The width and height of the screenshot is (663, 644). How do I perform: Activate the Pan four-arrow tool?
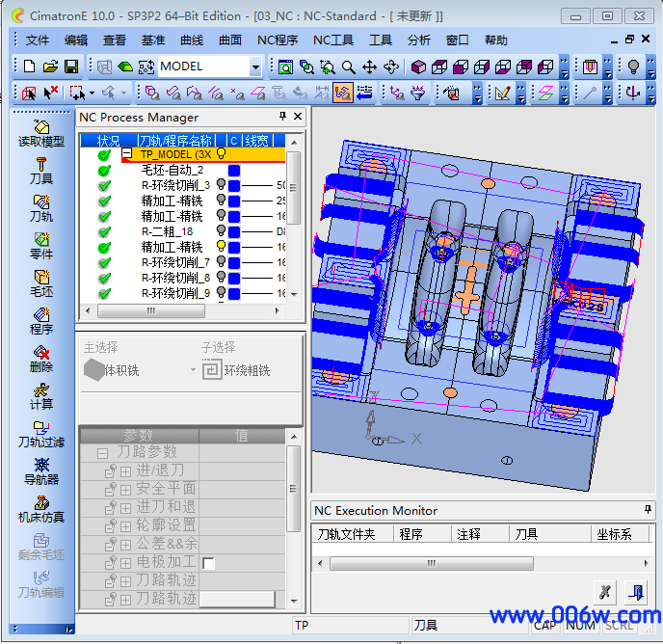(369, 67)
